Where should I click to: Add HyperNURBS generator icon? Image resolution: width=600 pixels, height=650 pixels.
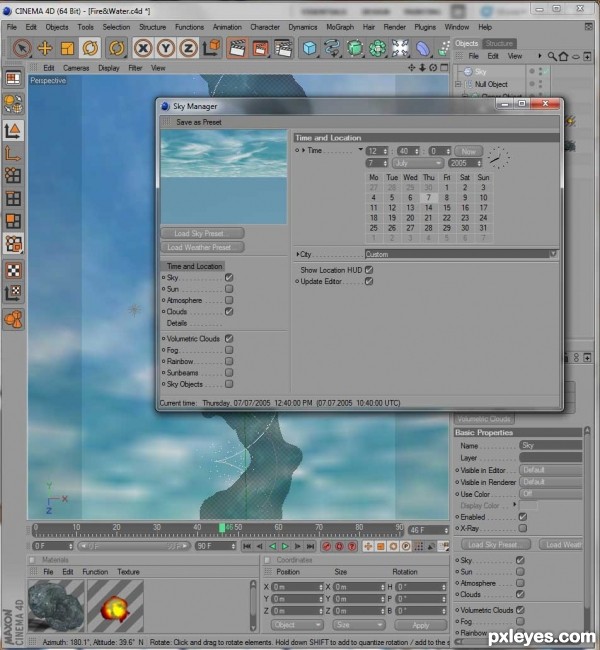point(355,48)
